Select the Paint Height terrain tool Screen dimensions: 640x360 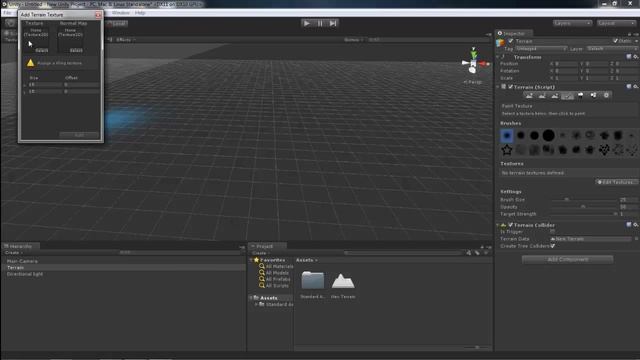(x=542, y=96)
